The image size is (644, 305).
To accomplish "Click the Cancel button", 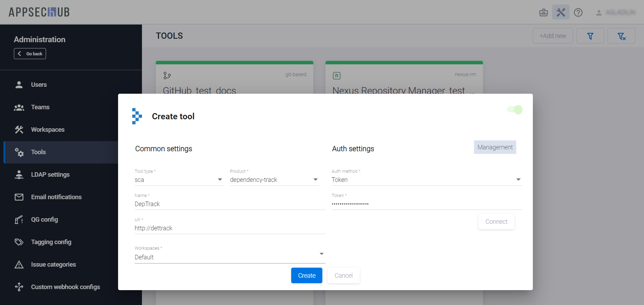I will [x=343, y=276].
